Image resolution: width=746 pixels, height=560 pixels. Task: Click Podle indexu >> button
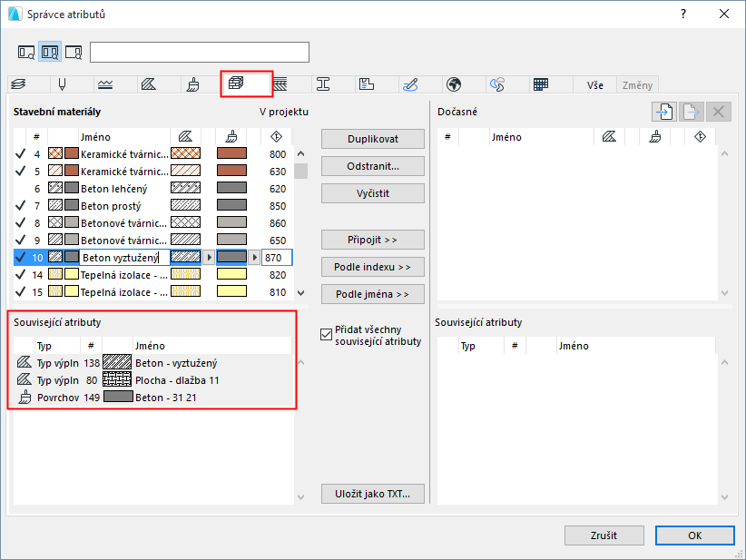click(372, 267)
